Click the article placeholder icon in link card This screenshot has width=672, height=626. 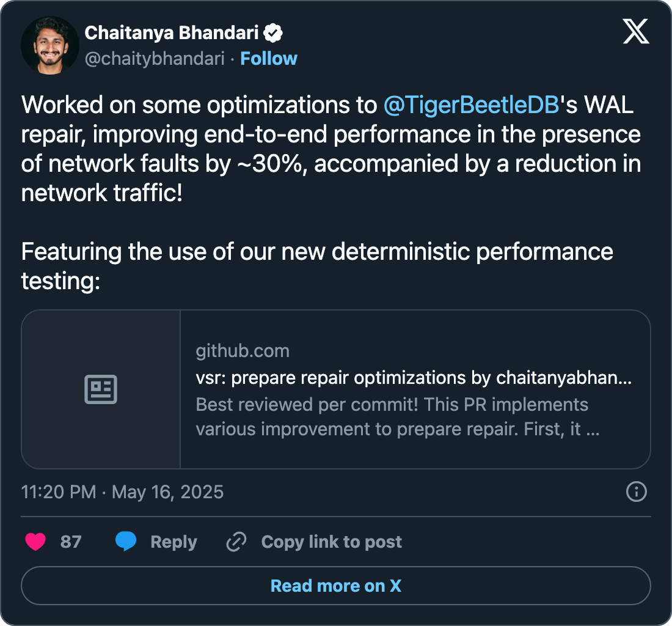[101, 389]
